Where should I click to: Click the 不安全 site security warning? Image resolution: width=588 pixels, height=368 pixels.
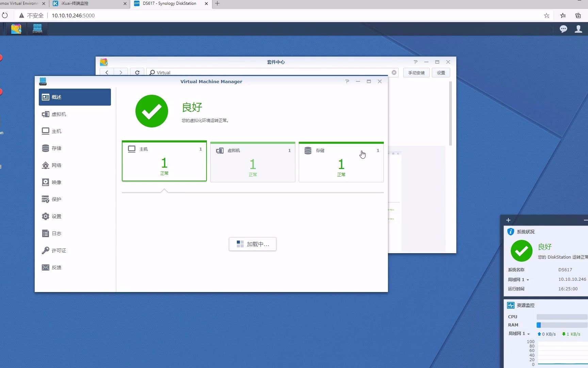[x=31, y=15]
